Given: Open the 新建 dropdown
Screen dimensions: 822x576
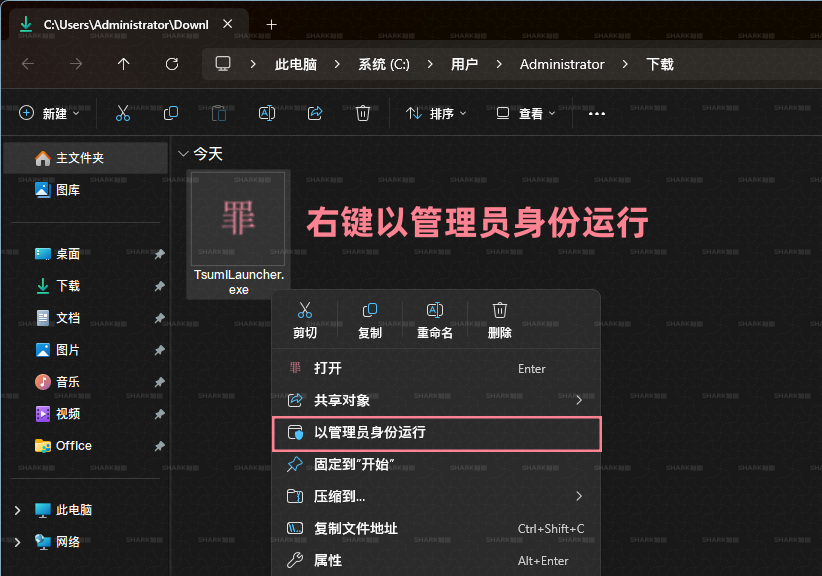Looking at the screenshot, I should coord(49,113).
